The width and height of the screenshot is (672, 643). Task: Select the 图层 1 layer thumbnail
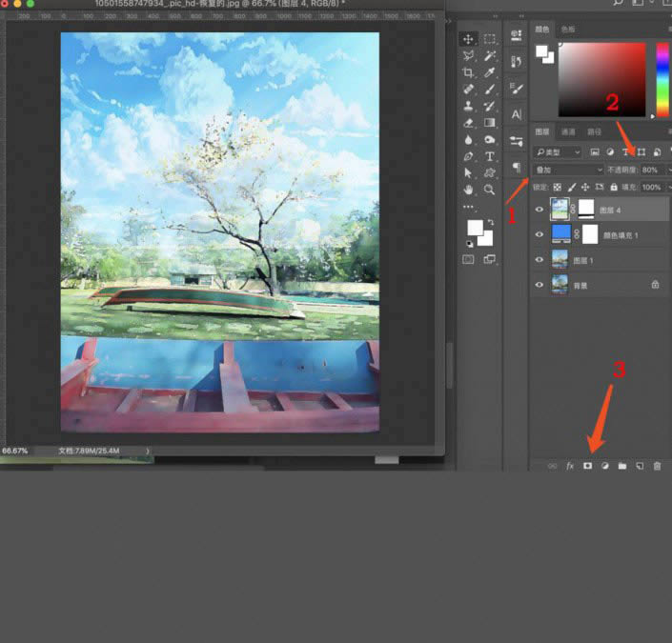[560, 259]
